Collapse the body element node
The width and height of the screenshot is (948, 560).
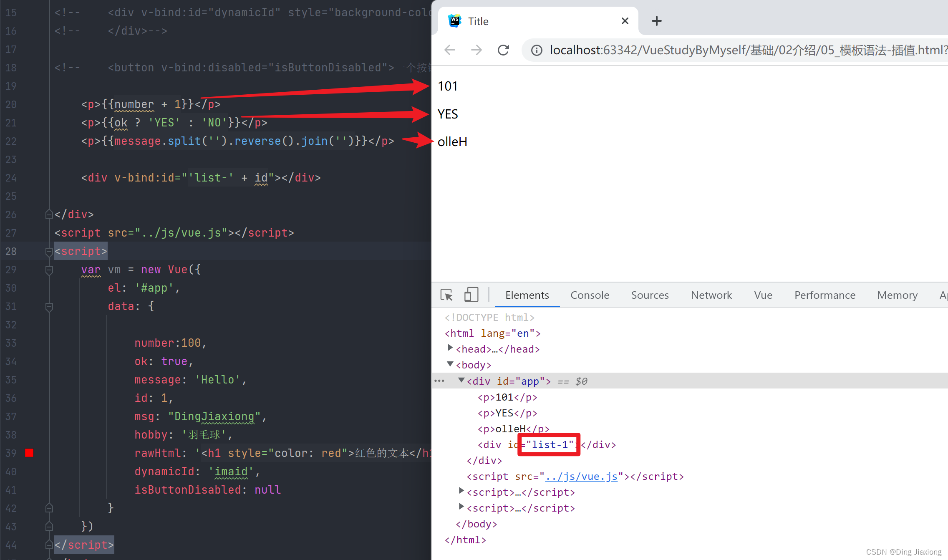click(450, 364)
